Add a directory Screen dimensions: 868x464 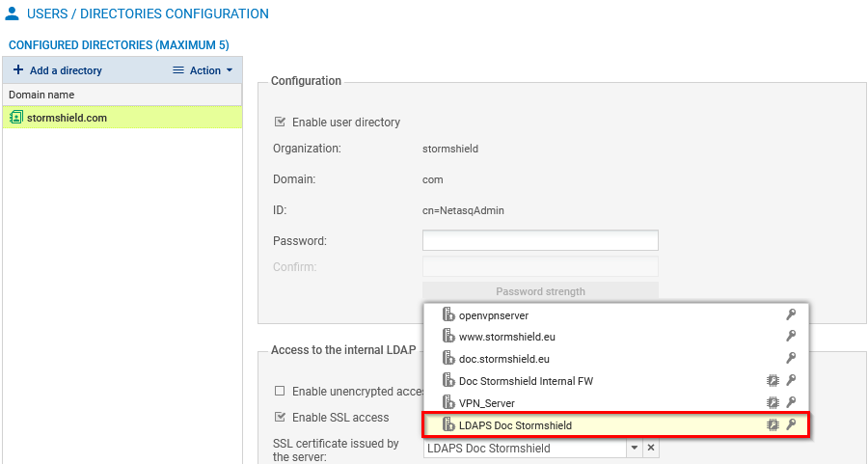[x=57, y=70]
